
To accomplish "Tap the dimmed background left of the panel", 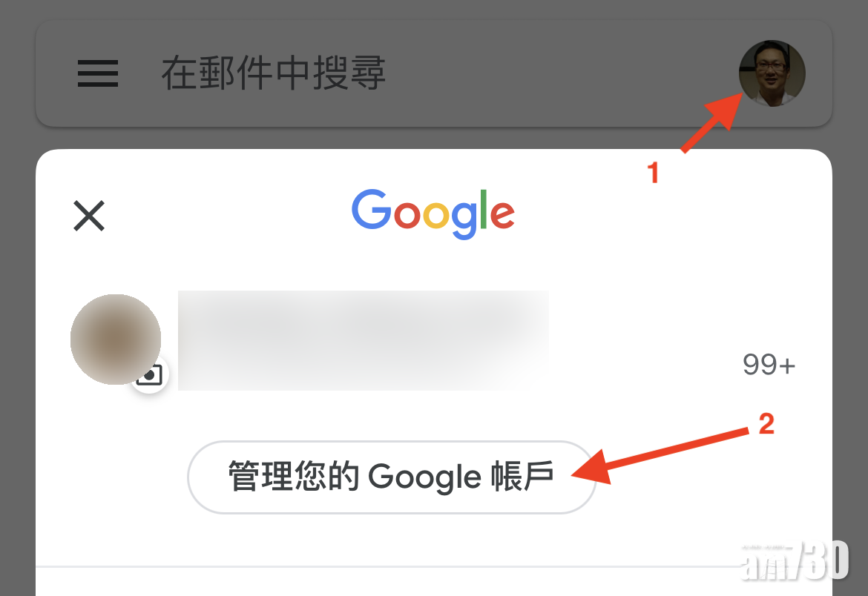I will (18, 360).
